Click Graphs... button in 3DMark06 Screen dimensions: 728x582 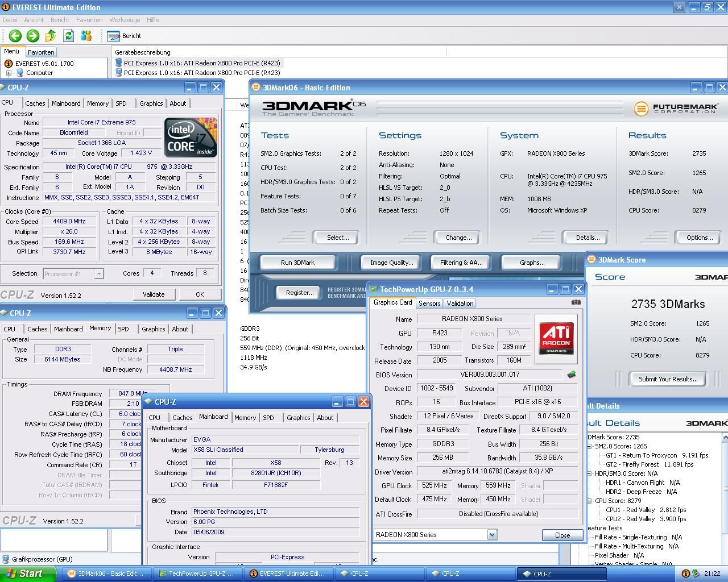(532, 263)
